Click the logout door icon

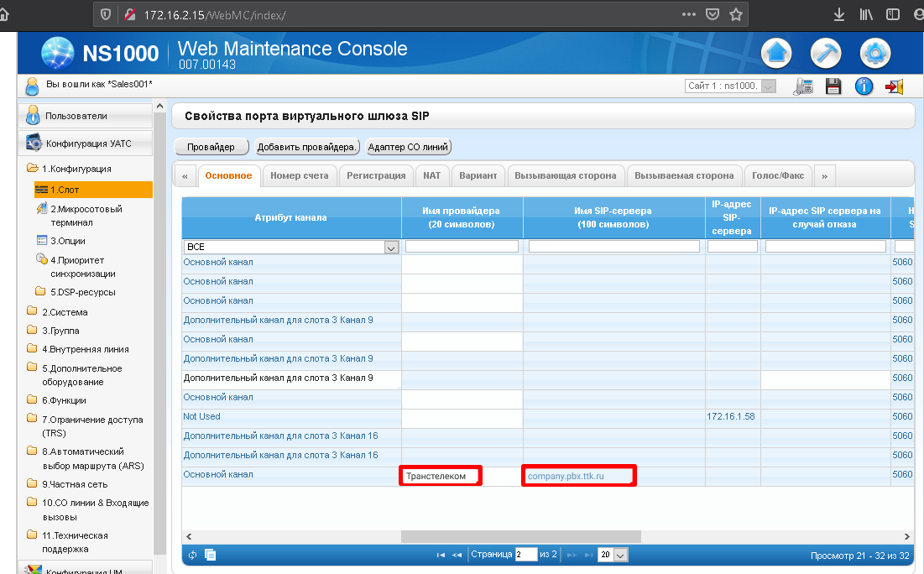895,86
